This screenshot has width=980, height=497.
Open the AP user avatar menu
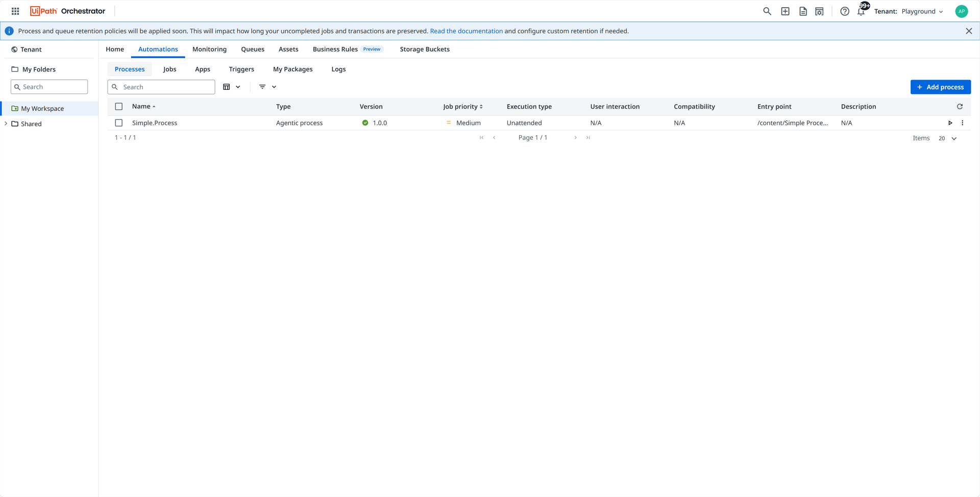(x=962, y=11)
